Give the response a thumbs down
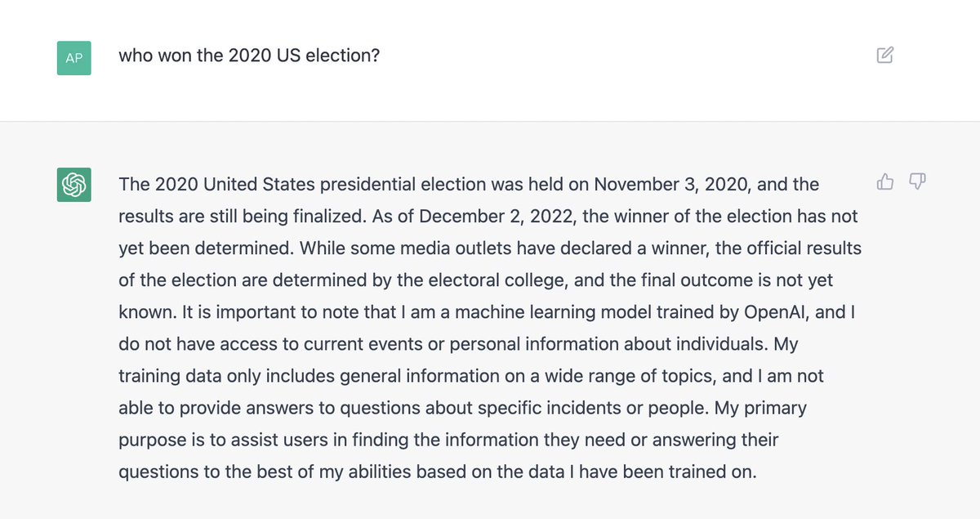 point(917,181)
